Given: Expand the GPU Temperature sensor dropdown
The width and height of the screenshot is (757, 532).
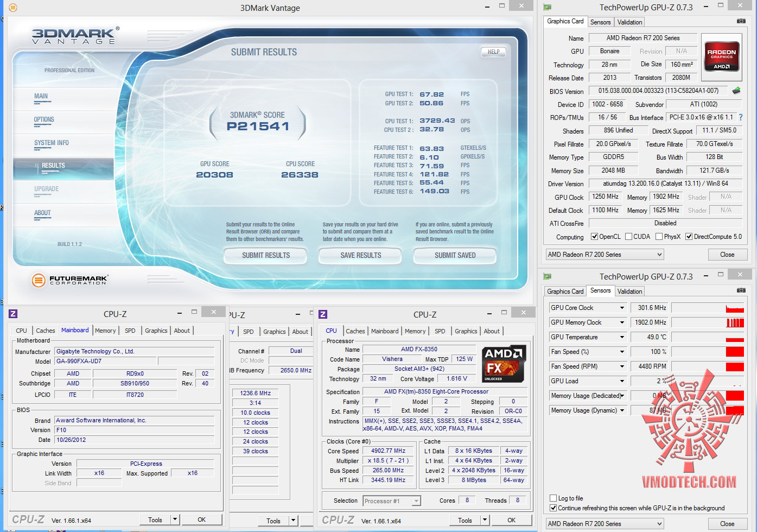Looking at the screenshot, I should [622, 337].
